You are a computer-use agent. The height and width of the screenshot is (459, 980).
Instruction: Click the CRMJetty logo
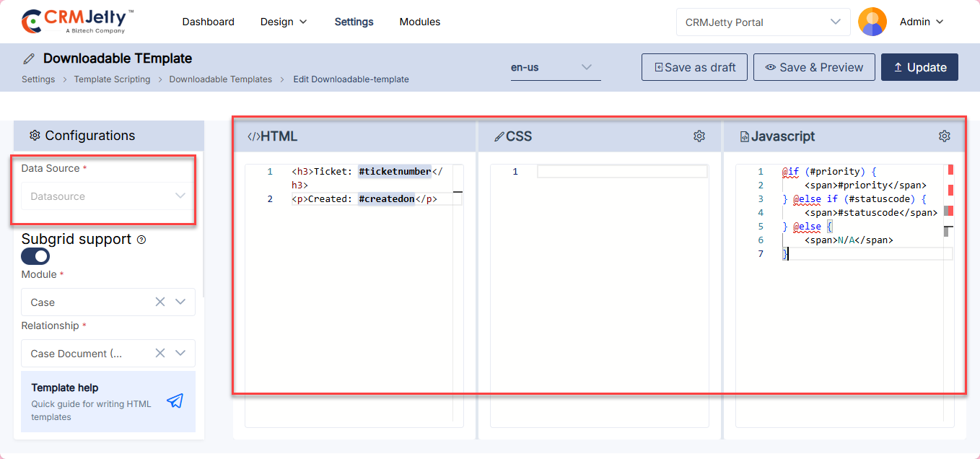(77, 22)
